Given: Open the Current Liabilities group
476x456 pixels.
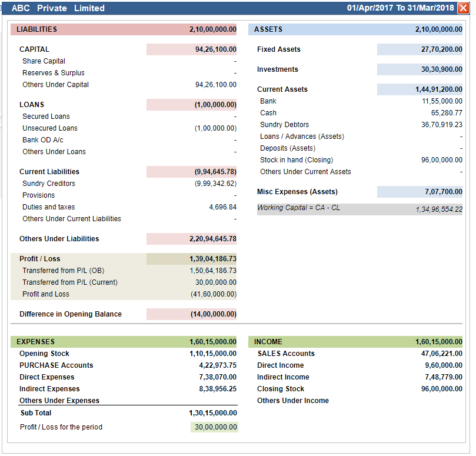Looking at the screenshot, I should coord(49,172).
